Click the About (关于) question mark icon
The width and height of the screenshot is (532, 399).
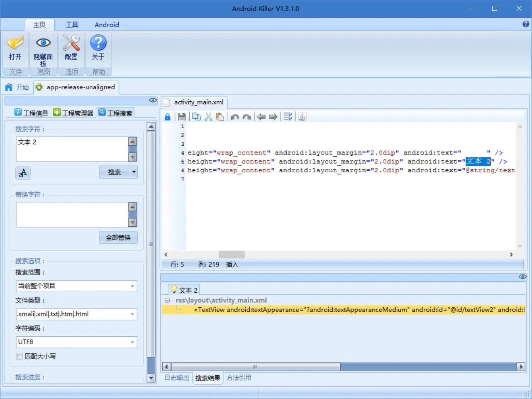(98, 43)
